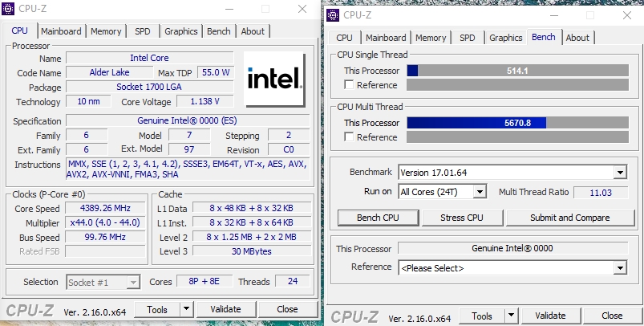Start the Stress CPU test
The width and height of the screenshot is (644, 326).
pos(462,218)
